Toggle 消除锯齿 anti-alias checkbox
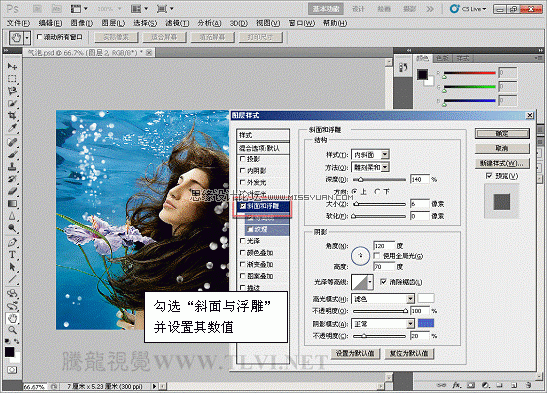This screenshot has width=547, height=393. [383, 282]
